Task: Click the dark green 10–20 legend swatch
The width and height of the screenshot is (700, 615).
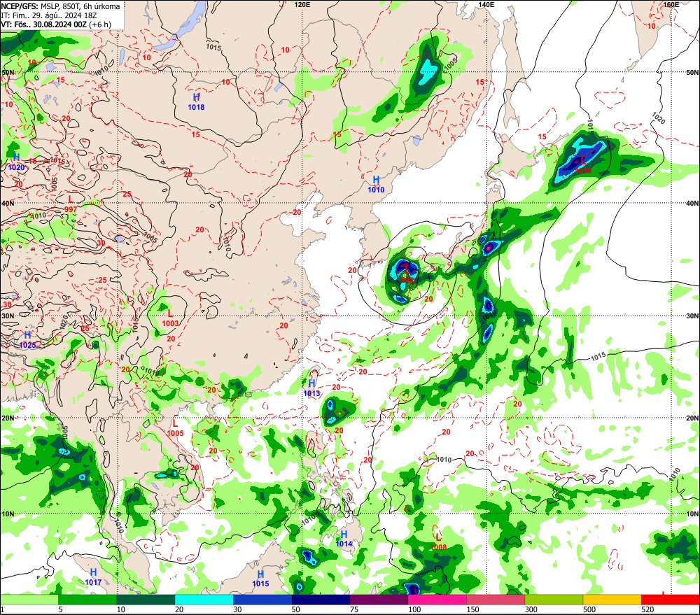Action: pos(146,600)
